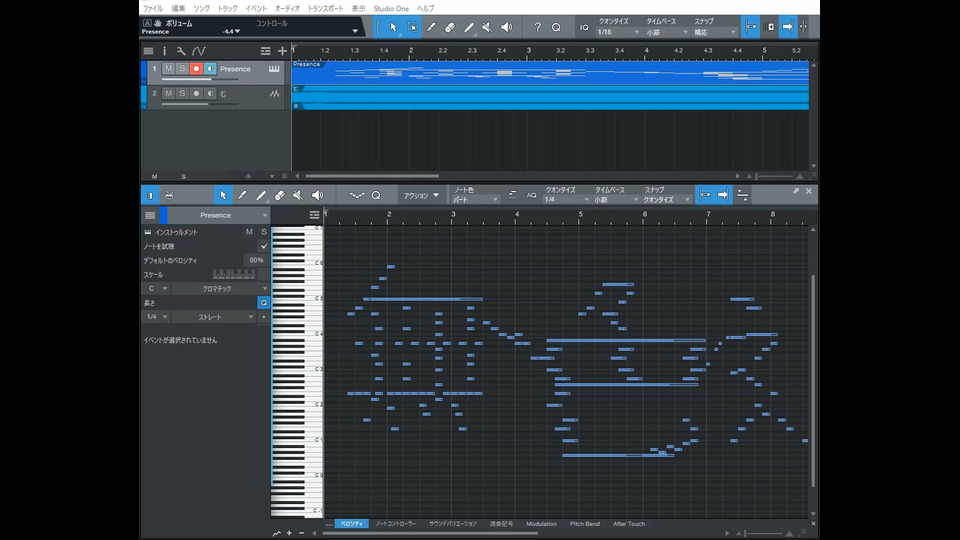Viewport: 960px width, 540px height.
Task: Click the waveform icon on track 2
Action: 274,94
